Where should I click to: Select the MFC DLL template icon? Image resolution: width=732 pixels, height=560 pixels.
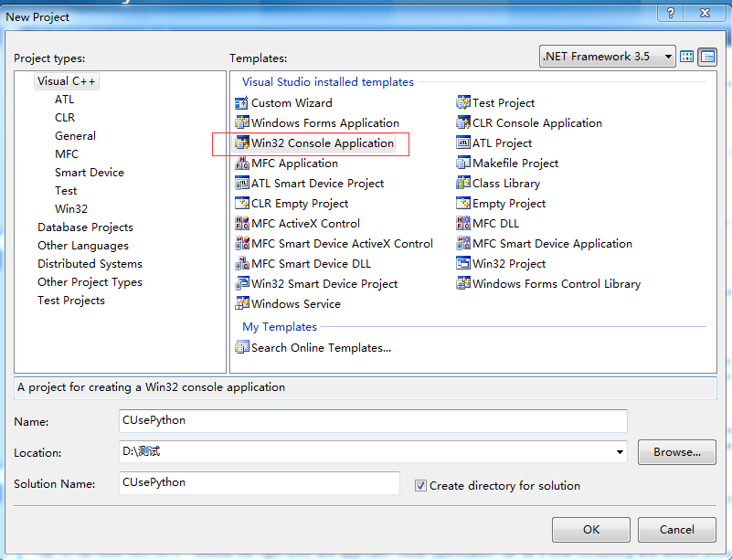click(x=462, y=223)
